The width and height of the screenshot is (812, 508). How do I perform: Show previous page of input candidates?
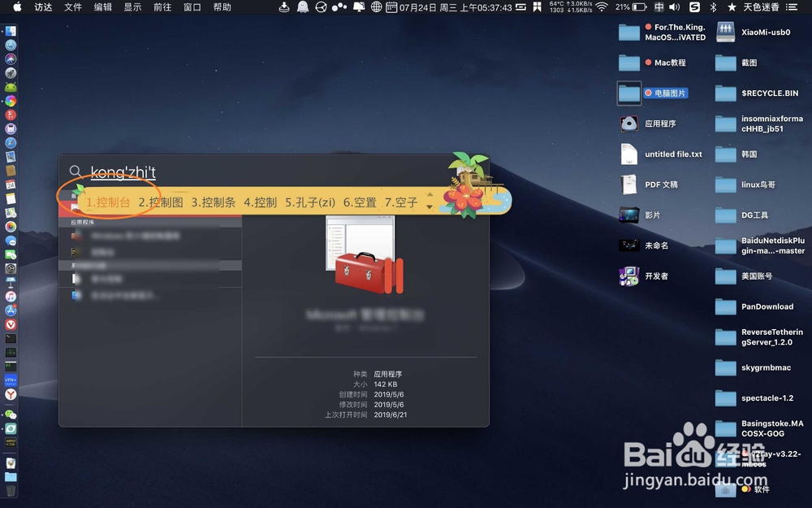pyautogui.click(x=430, y=195)
